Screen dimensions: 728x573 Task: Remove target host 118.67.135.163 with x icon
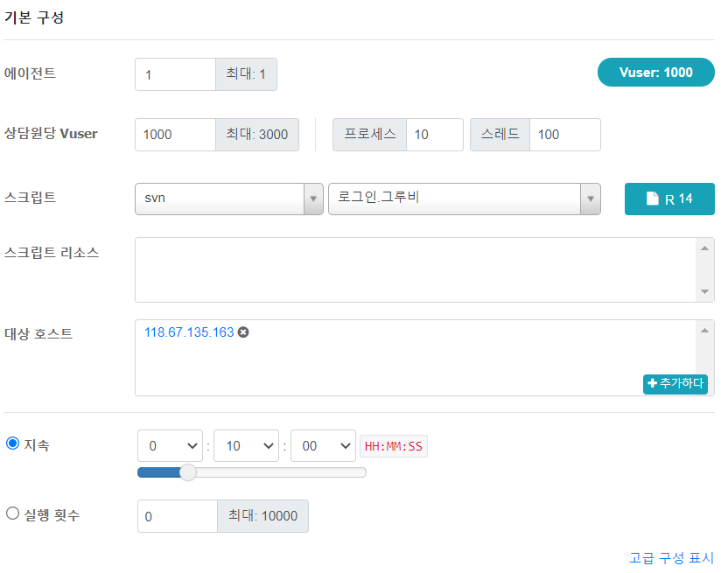coord(243,332)
